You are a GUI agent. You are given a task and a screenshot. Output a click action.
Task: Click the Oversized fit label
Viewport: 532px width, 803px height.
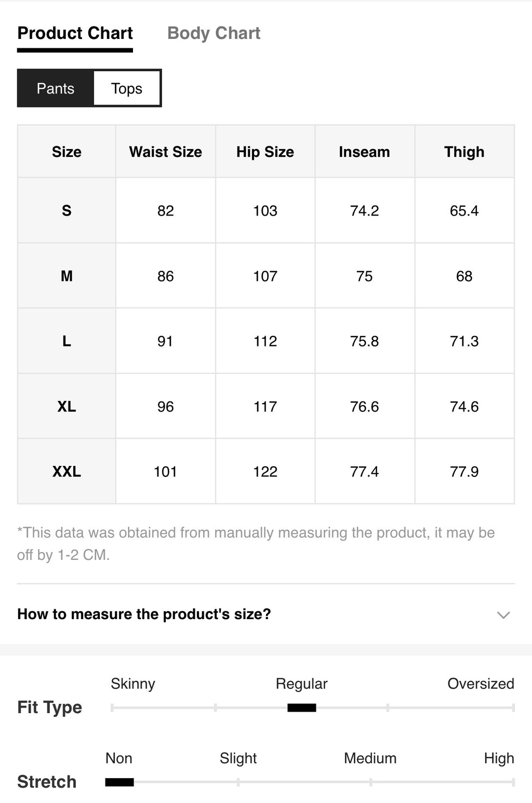point(481,684)
